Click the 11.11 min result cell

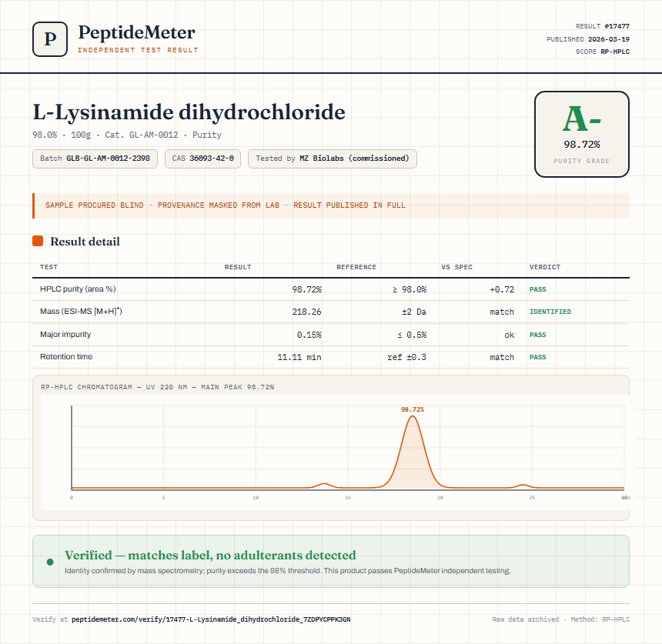(299, 357)
